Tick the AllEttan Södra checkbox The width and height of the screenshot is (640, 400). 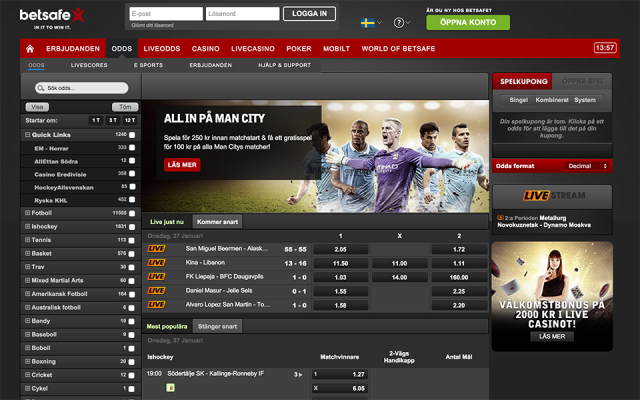(132, 161)
